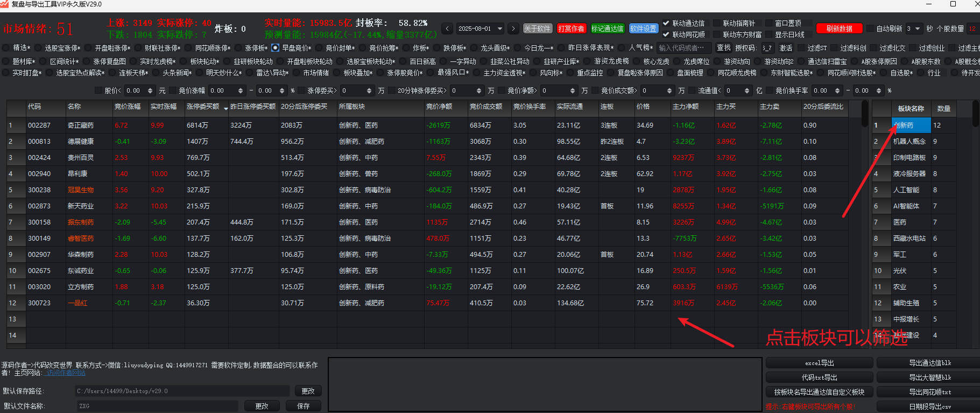This screenshot has height=413, width=980.
Task: Select the 张停复盘图 radio option
Action: tap(87, 61)
